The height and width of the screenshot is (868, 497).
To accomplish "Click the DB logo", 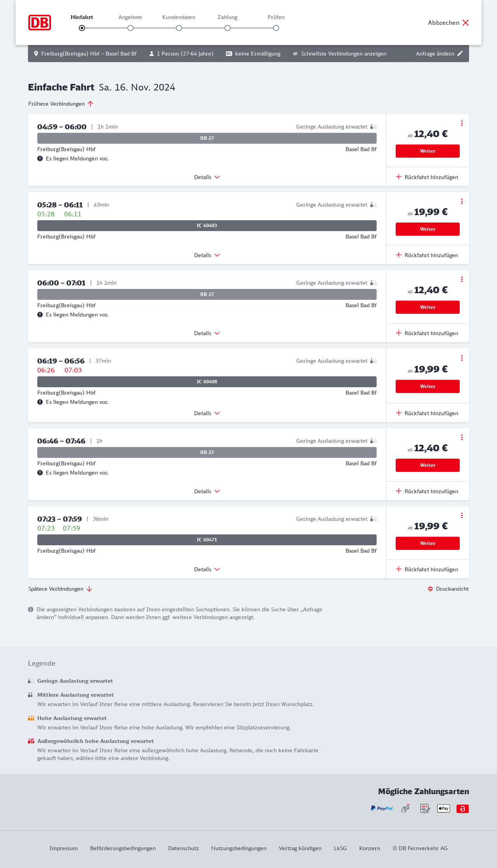I will coord(40,23).
